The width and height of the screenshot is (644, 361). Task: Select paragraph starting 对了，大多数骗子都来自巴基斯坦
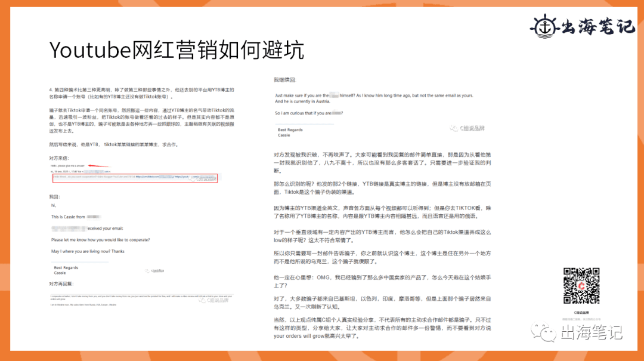(382, 303)
